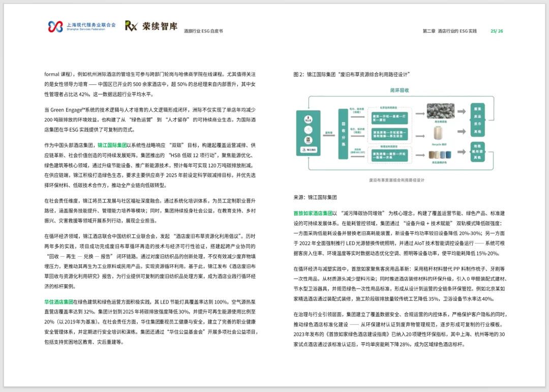Click the hotel brand logos box in diagram
Viewport: 549px width, 392px height.
click(x=308, y=133)
